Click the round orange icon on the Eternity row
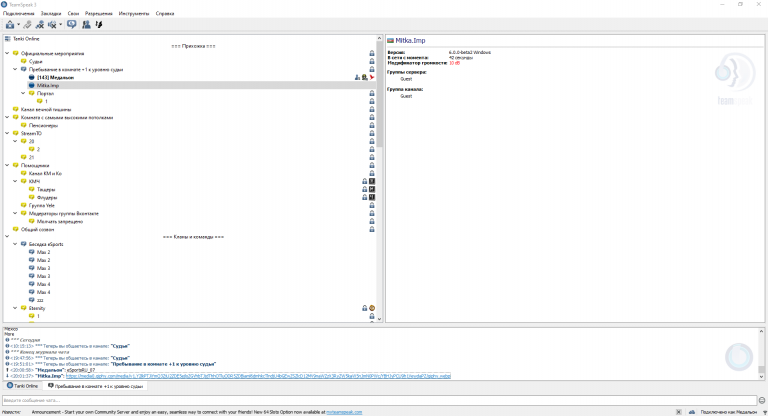This screenshot has width=768, height=416. tap(372, 308)
